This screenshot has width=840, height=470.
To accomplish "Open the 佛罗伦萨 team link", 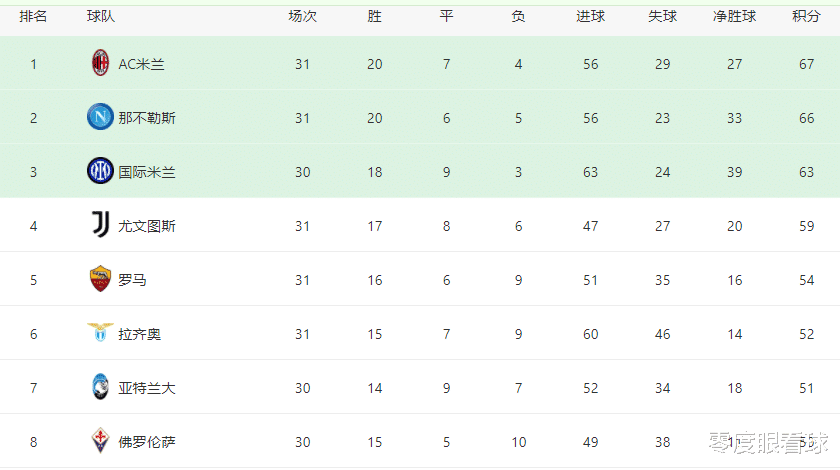I will click(147, 442).
